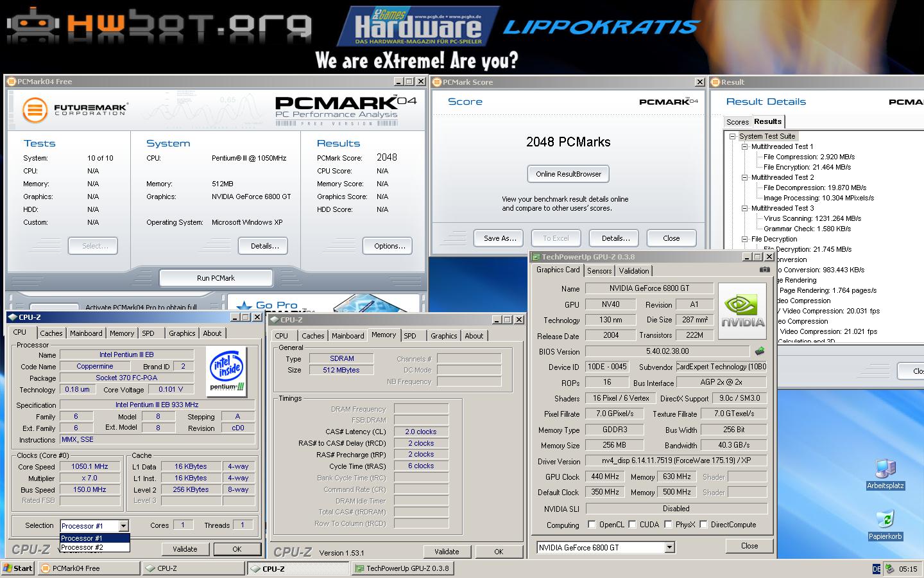Screen dimensions: 924x578
Task: Click the taskbar clock showing 05:15
Action: coord(908,569)
